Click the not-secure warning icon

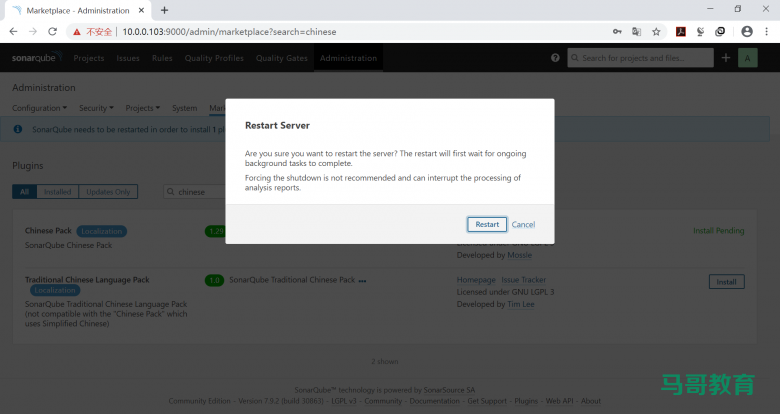(x=77, y=32)
